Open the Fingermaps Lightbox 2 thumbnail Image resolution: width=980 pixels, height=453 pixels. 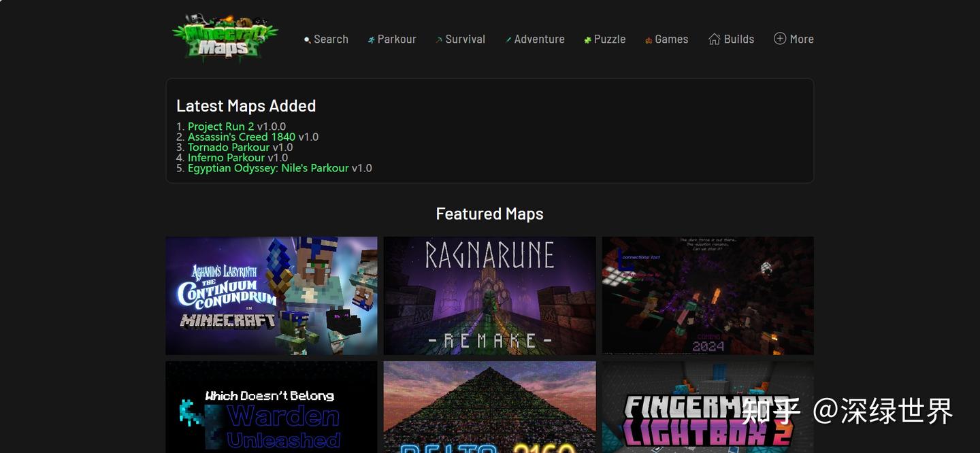(x=708, y=407)
